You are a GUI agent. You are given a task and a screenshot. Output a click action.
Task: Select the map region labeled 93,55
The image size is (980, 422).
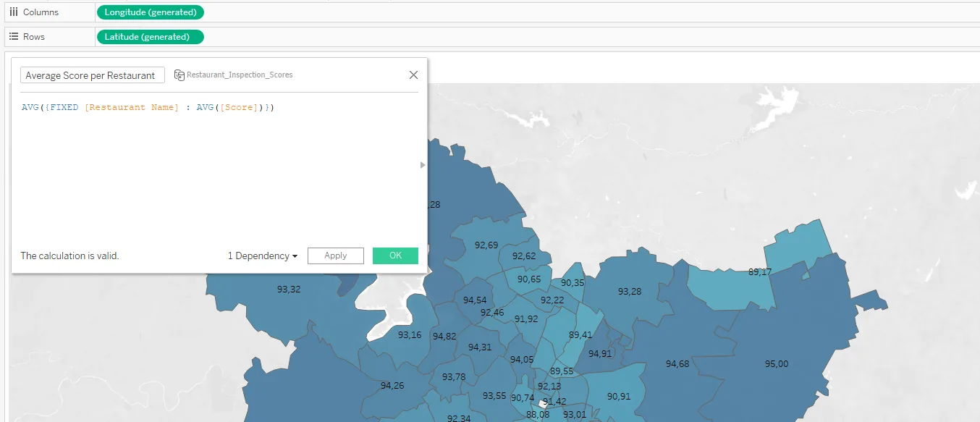494,396
